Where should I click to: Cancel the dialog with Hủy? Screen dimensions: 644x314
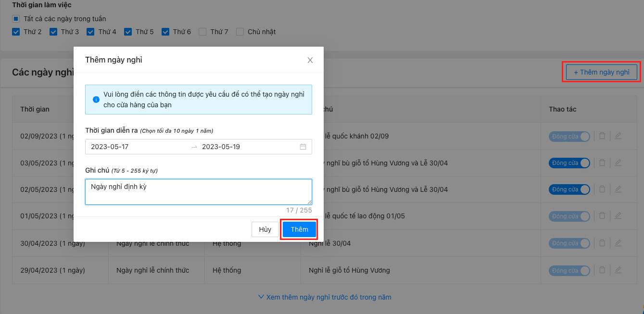click(x=265, y=229)
